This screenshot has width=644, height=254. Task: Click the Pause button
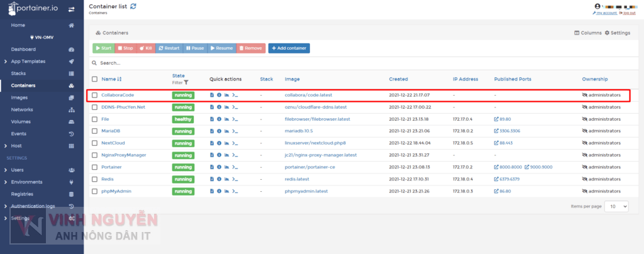pyautogui.click(x=195, y=48)
